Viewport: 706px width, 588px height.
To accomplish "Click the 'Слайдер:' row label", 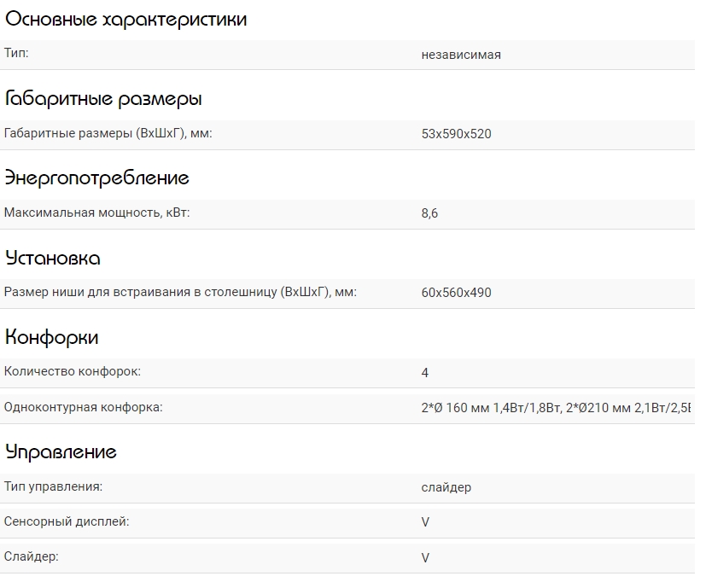I will click(x=32, y=556).
